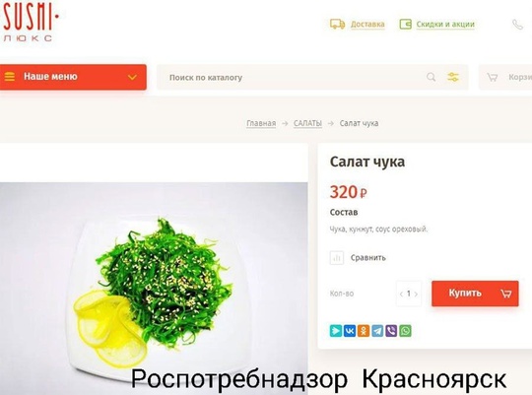
Task: Increase quantity with right arrow
Action: (x=416, y=294)
